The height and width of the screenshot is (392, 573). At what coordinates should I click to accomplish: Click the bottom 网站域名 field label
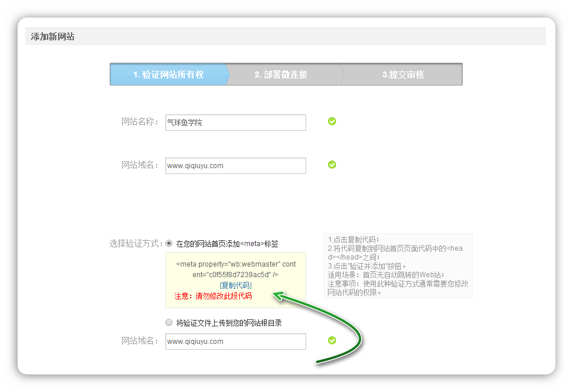[x=140, y=341]
